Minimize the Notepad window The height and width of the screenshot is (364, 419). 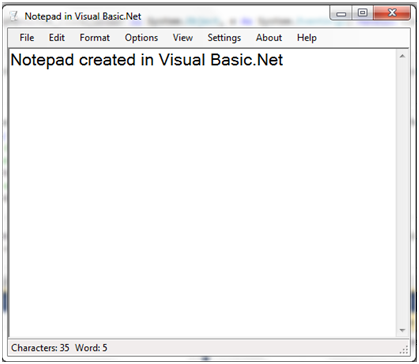click(x=341, y=13)
